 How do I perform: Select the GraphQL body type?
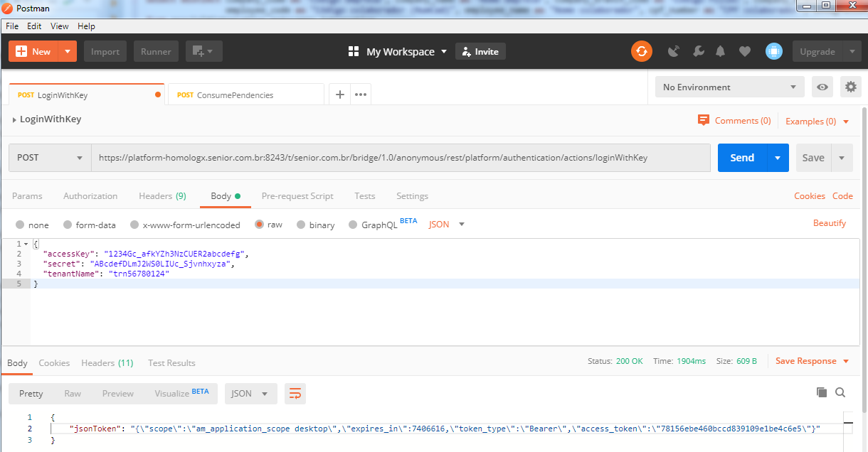pyautogui.click(x=354, y=225)
